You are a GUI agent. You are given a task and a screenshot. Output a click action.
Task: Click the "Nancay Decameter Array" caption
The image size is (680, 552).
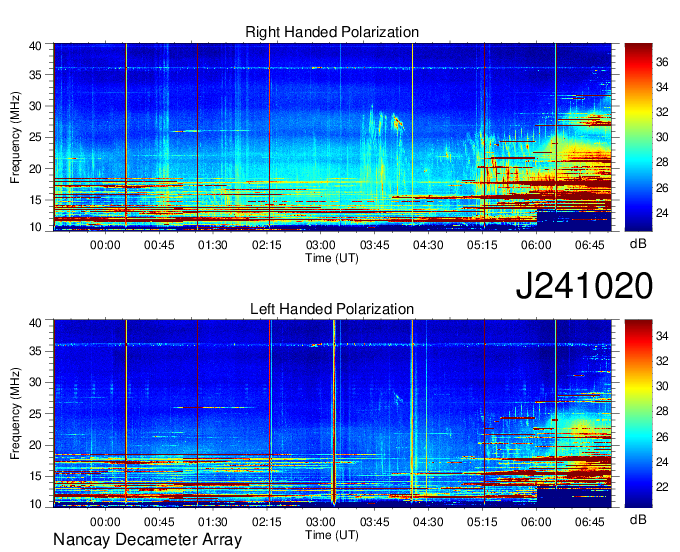click(x=147, y=540)
